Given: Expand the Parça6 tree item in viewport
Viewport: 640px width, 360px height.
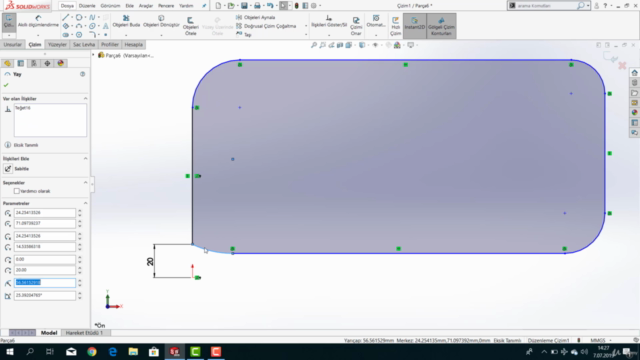Looking at the screenshot, I should [93, 55].
